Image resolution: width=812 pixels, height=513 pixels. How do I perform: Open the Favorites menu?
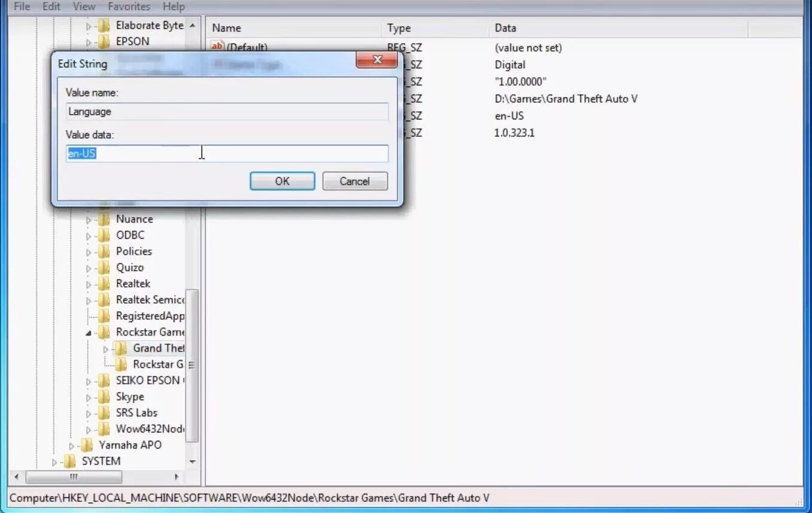(x=129, y=7)
